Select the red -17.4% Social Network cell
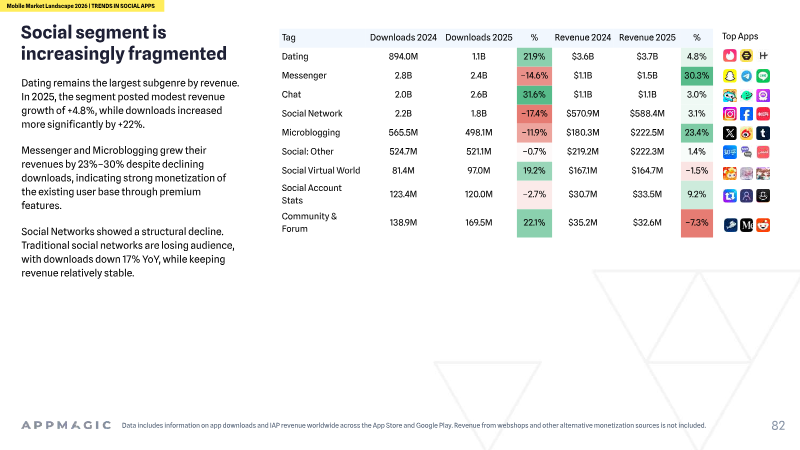The image size is (800, 450). 534,113
